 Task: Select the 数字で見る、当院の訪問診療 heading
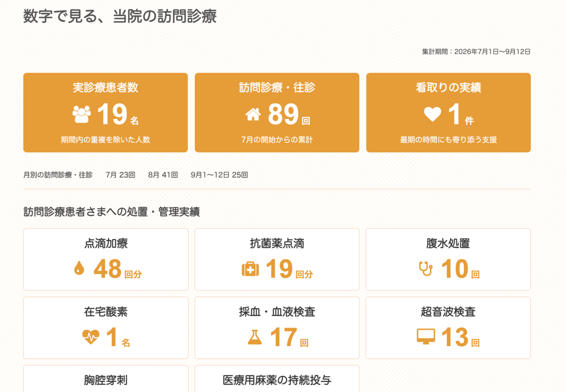(120, 16)
